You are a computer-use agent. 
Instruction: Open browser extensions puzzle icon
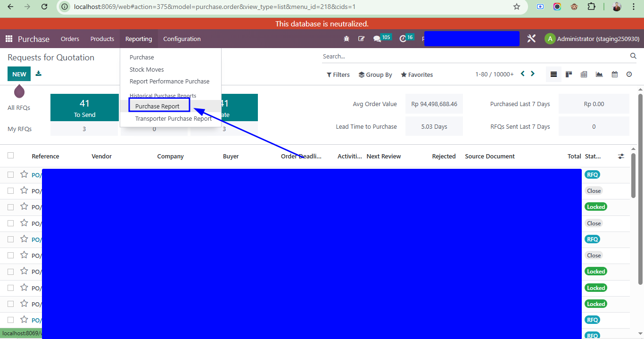[x=591, y=7]
